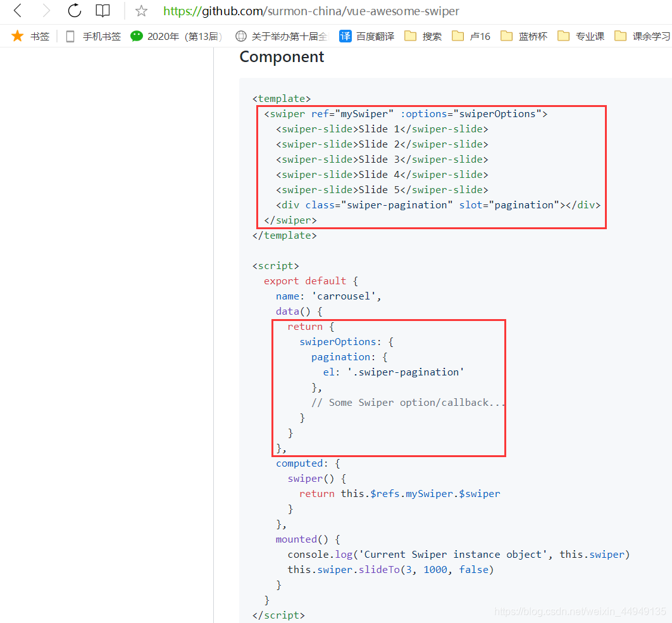Click the closing </script> tag
The width and height of the screenshot is (672, 623).
278,615
